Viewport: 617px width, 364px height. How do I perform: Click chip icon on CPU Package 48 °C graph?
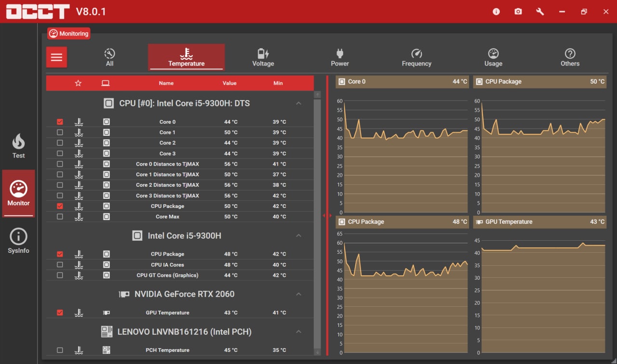click(x=342, y=222)
